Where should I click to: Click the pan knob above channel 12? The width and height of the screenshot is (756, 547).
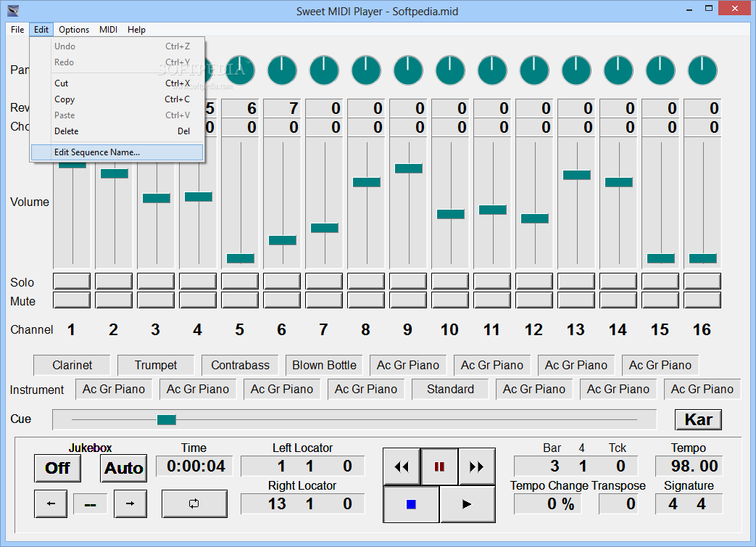[x=534, y=70]
